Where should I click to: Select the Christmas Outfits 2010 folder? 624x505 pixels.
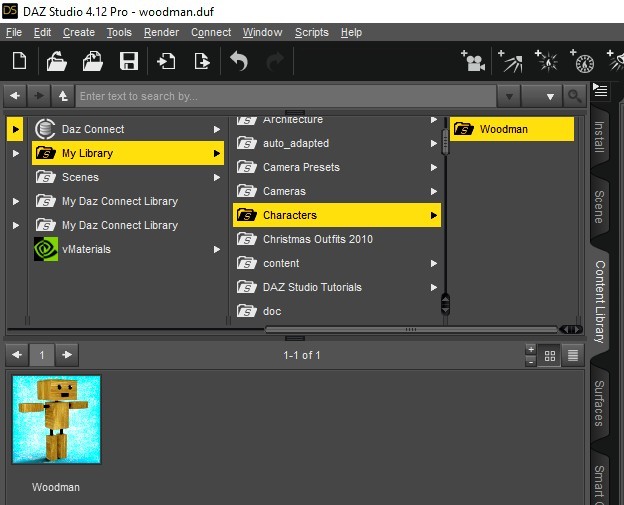[337, 239]
